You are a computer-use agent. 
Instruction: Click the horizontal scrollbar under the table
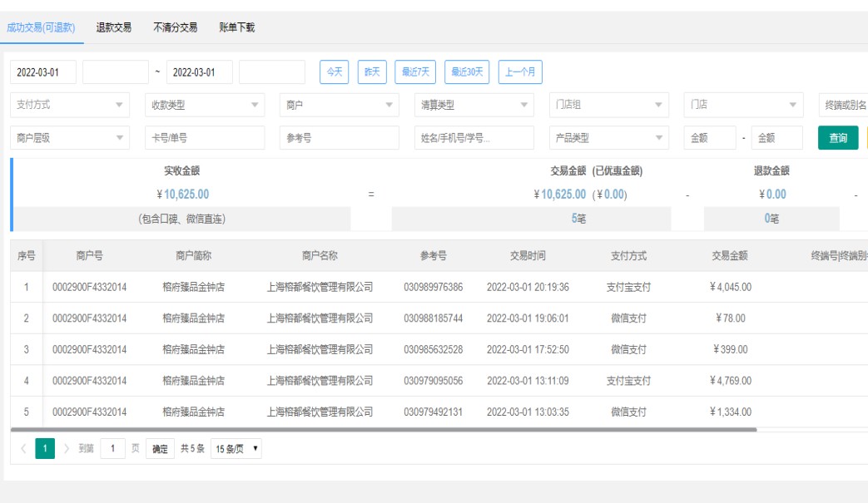[x=383, y=430]
